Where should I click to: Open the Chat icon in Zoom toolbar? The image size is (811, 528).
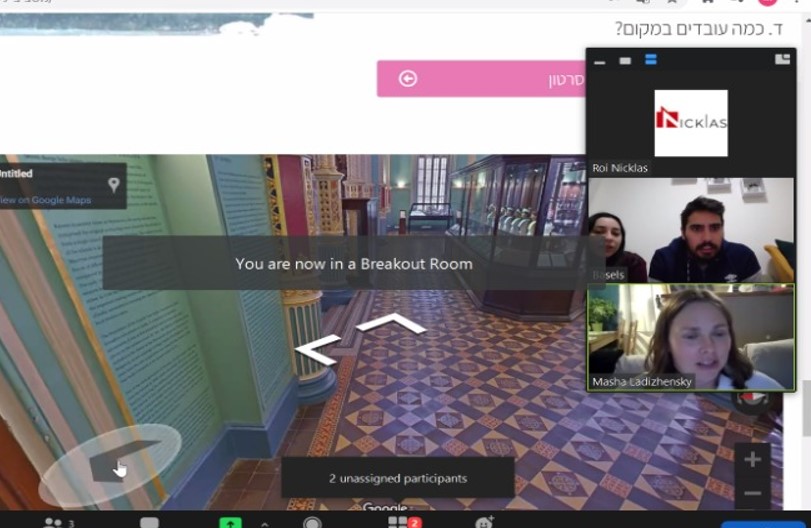pyautogui.click(x=149, y=522)
